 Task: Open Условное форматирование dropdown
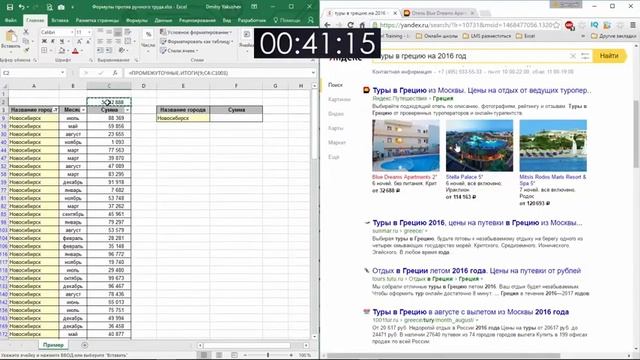coord(196,32)
